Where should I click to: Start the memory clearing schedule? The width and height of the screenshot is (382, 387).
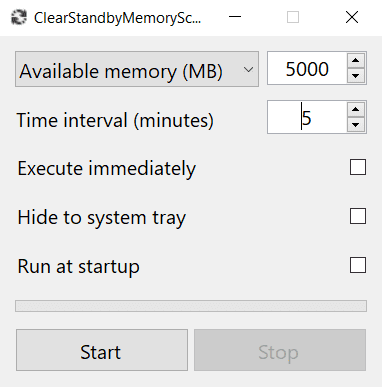[102, 350]
